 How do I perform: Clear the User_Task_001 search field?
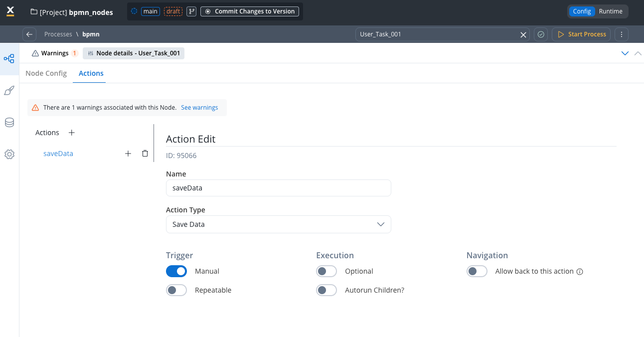(523, 34)
